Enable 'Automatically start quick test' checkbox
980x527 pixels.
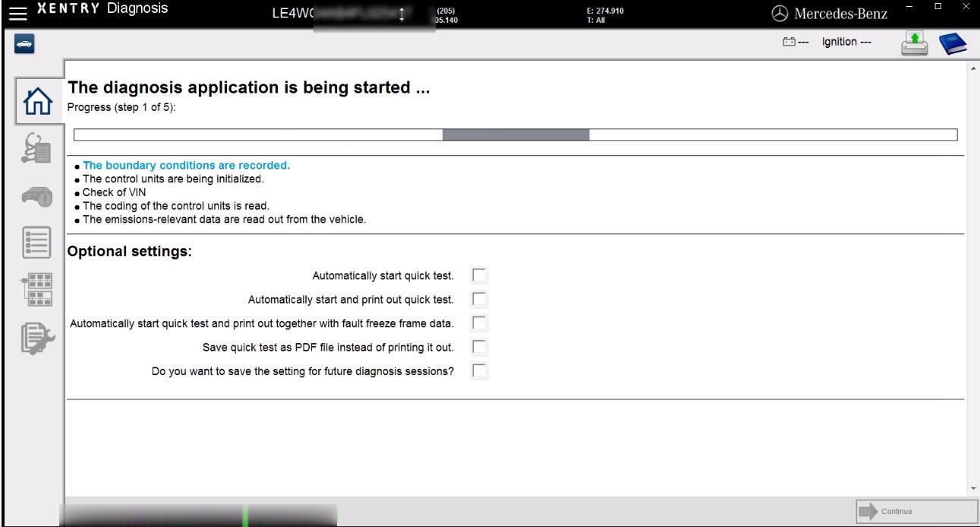[x=479, y=275]
